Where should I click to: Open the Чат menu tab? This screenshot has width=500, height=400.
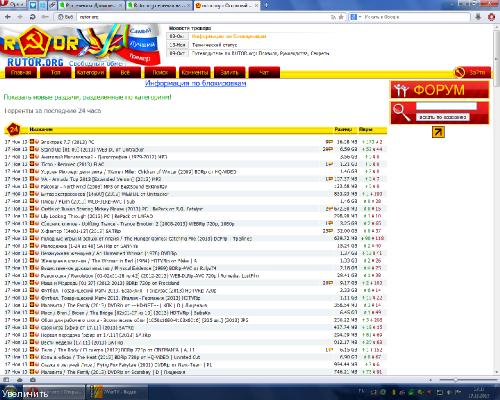pyautogui.click(x=264, y=72)
